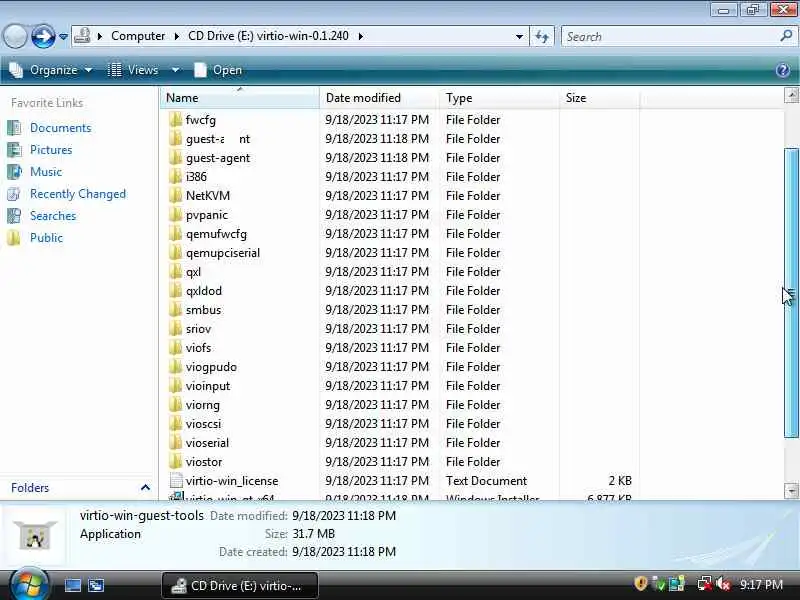Open the recent pages dropdown arrow
The width and height of the screenshot is (800, 600).
(63, 37)
